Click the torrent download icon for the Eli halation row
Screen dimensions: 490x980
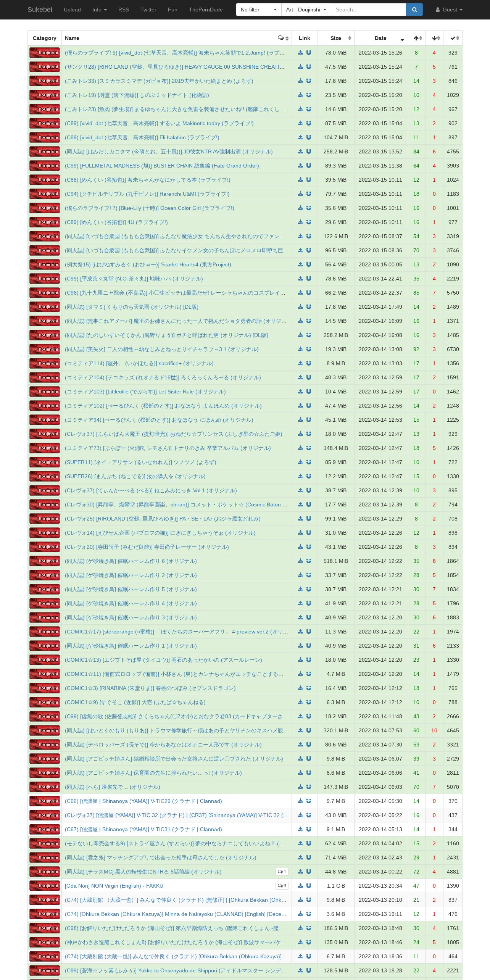[300, 137]
